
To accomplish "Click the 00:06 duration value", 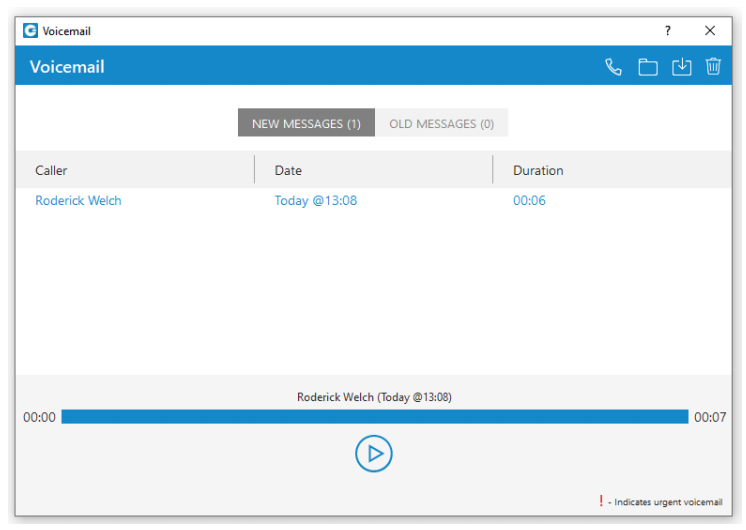I will tap(529, 201).
